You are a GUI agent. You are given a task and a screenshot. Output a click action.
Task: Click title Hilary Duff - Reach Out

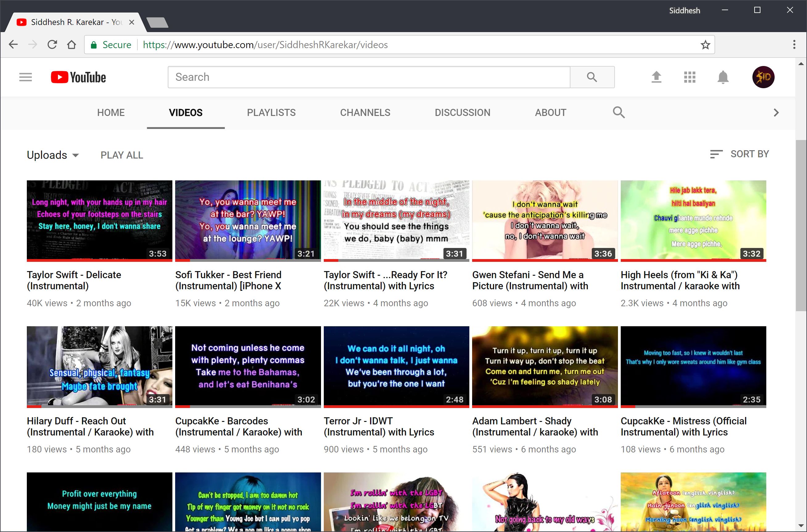90,427
